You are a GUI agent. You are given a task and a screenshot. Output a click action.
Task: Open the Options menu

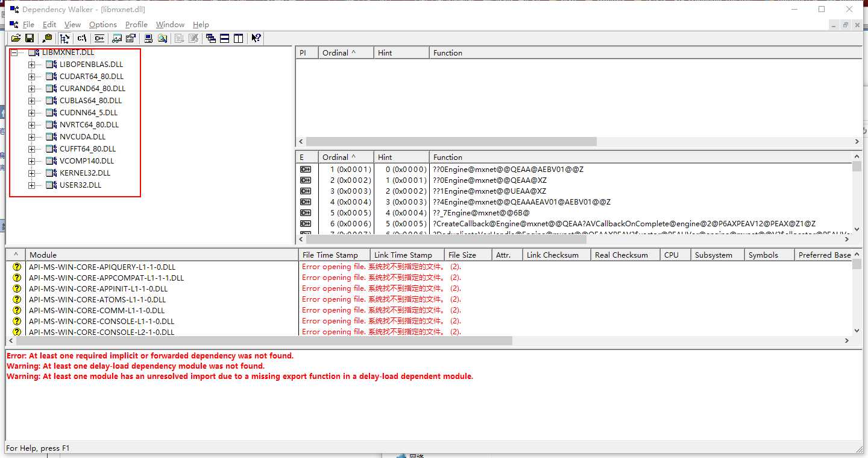pos(103,25)
